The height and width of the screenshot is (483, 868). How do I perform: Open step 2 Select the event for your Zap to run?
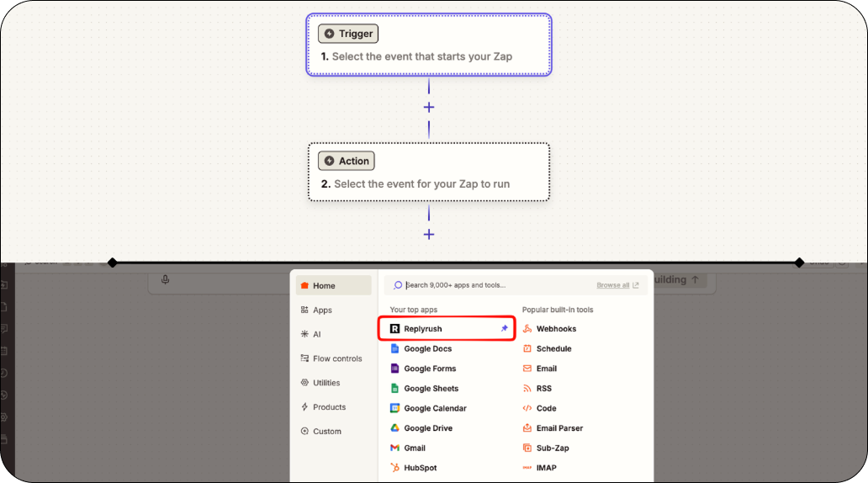point(429,172)
